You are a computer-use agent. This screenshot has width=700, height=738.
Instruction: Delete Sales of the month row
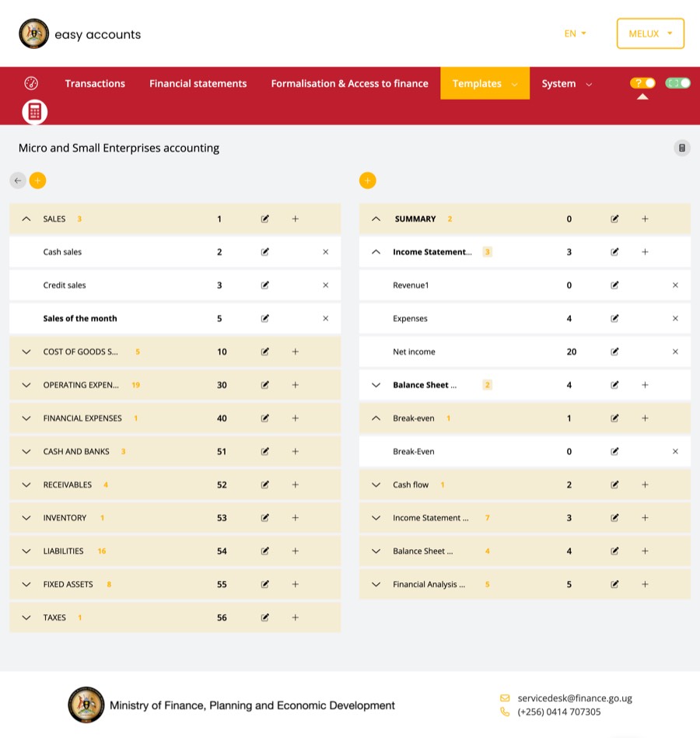(326, 319)
